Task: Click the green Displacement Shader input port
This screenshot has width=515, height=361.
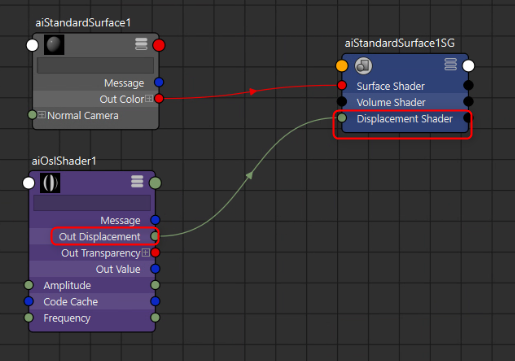Action: [342, 118]
